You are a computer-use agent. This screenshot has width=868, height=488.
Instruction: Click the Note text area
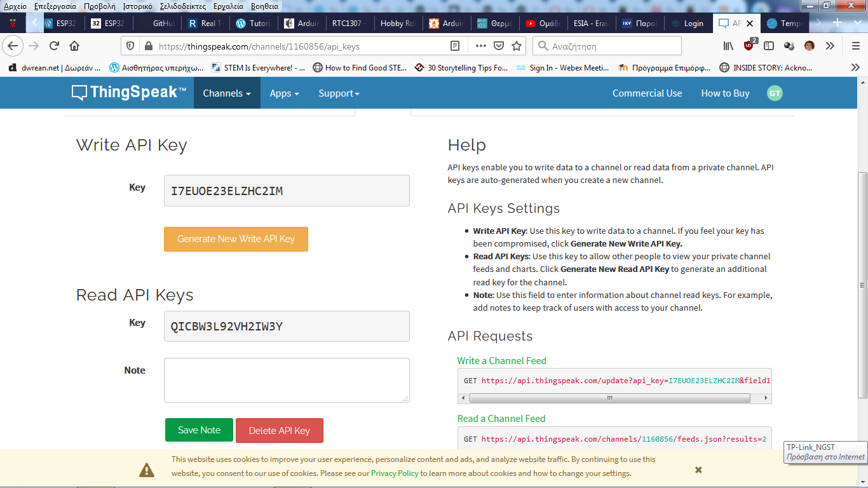pos(287,380)
